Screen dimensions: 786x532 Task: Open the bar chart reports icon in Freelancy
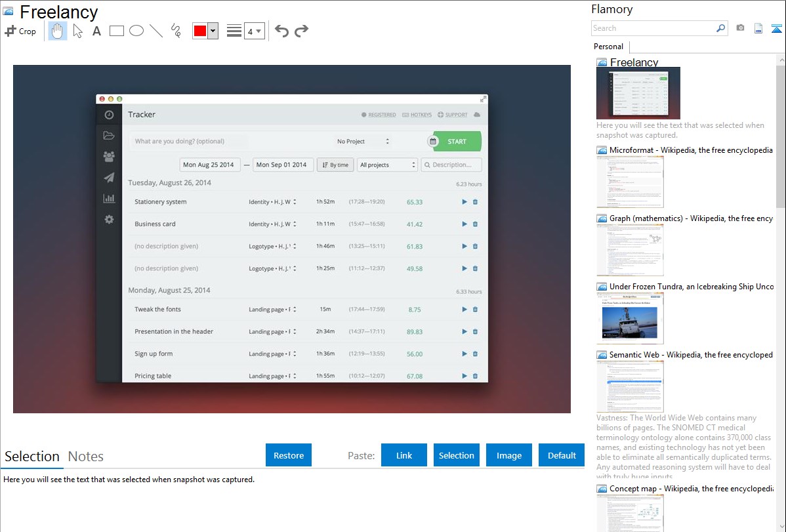click(x=109, y=199)
